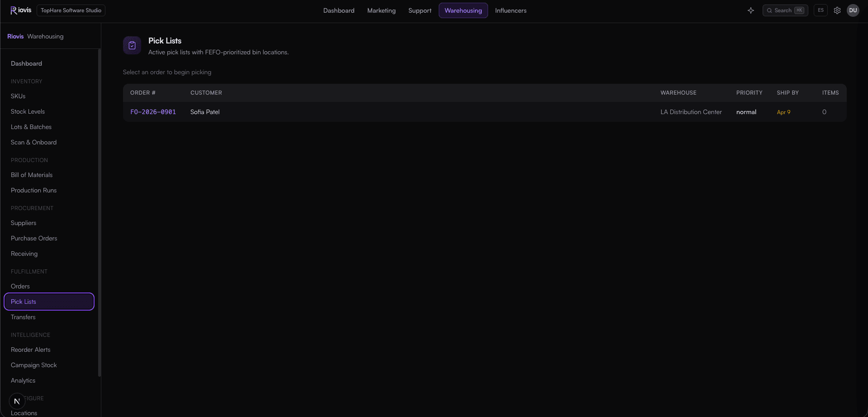
Task: Open order FO-2026-0901
Action: pyautogui.click(x=153, y=112)
